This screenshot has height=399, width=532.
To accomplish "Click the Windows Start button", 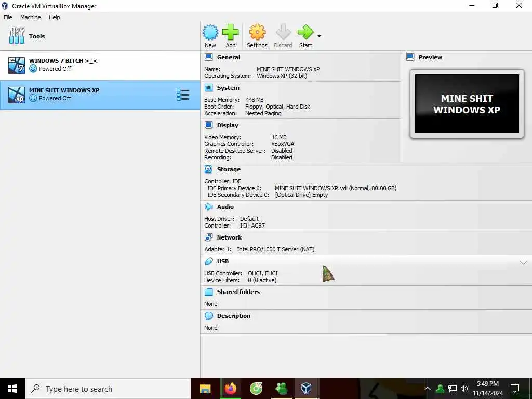I will [12, 389].
